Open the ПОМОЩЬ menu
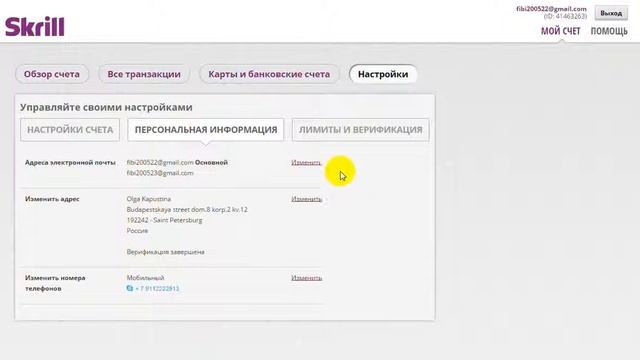This screenshot has height=360, width=640. coord(609,31)
